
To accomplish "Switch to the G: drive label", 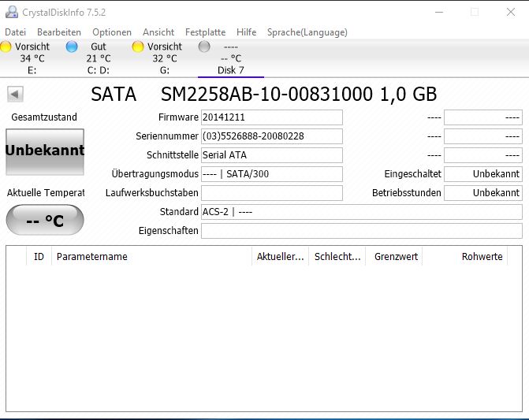I will point(165,70).
